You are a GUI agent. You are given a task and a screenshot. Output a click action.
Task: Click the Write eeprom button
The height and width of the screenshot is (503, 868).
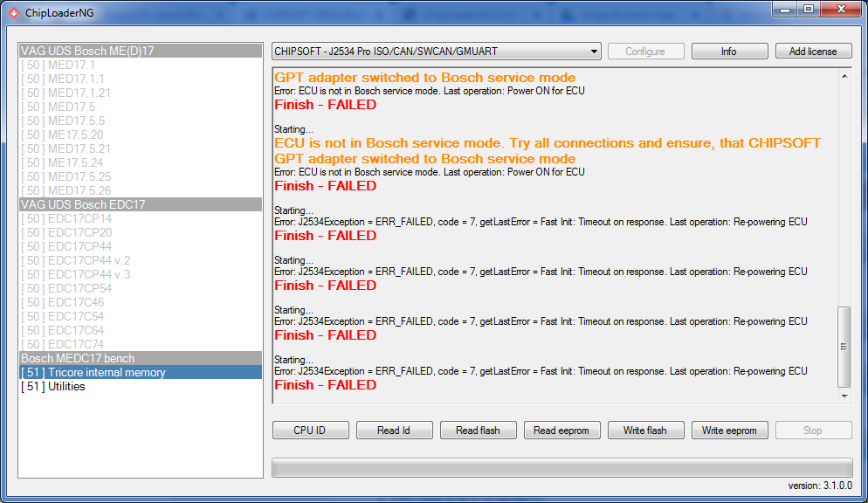[x=730, y=431]
